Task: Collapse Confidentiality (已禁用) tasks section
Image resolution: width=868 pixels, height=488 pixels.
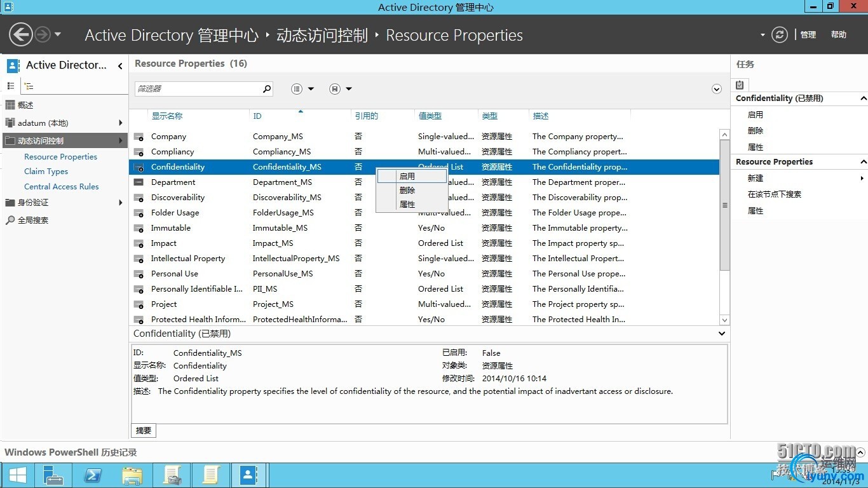Action: coord(863,98)
